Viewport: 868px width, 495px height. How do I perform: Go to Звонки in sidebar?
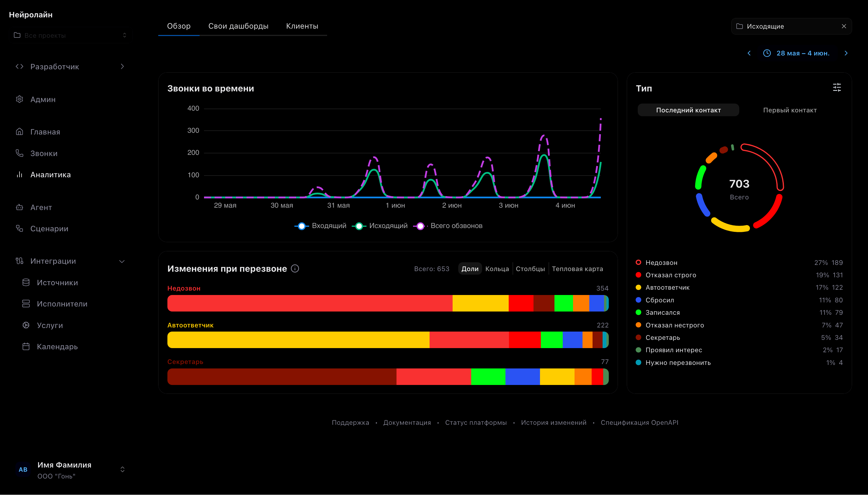44,153
